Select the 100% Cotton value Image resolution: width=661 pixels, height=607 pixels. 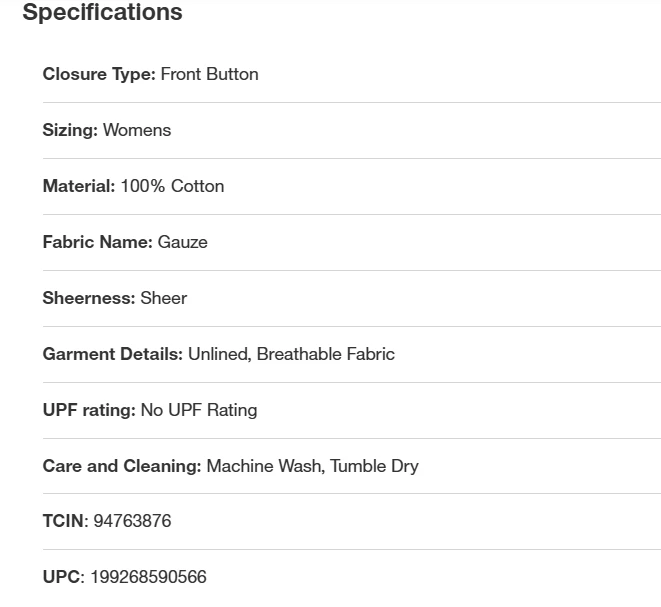coord(172,186)
